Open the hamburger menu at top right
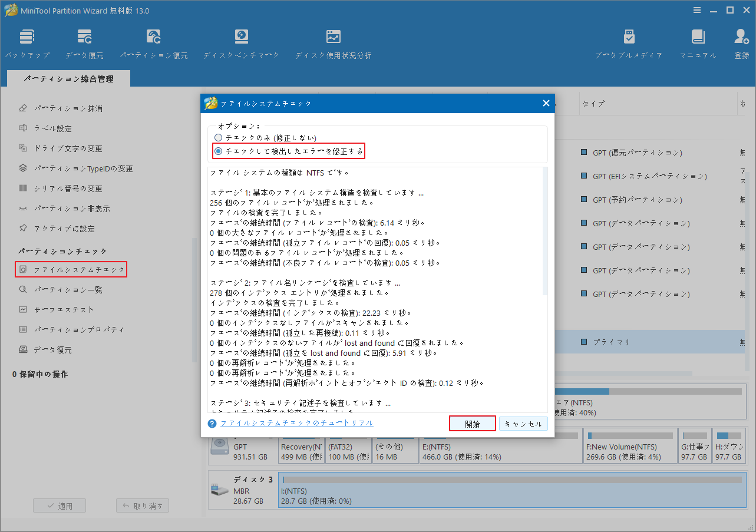This screenshot has width=756, height=532. [696, 9]
